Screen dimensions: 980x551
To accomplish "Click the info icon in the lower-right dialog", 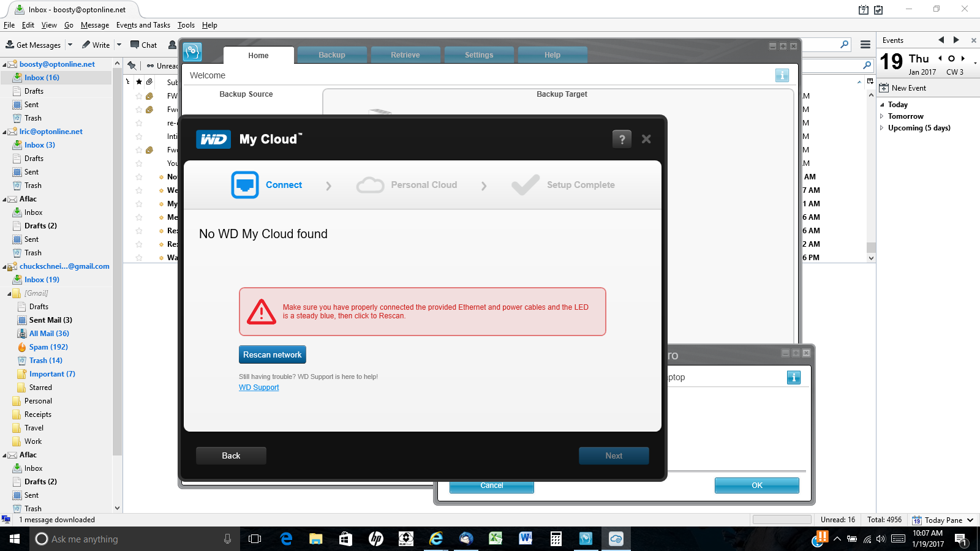I will [794, 377].
